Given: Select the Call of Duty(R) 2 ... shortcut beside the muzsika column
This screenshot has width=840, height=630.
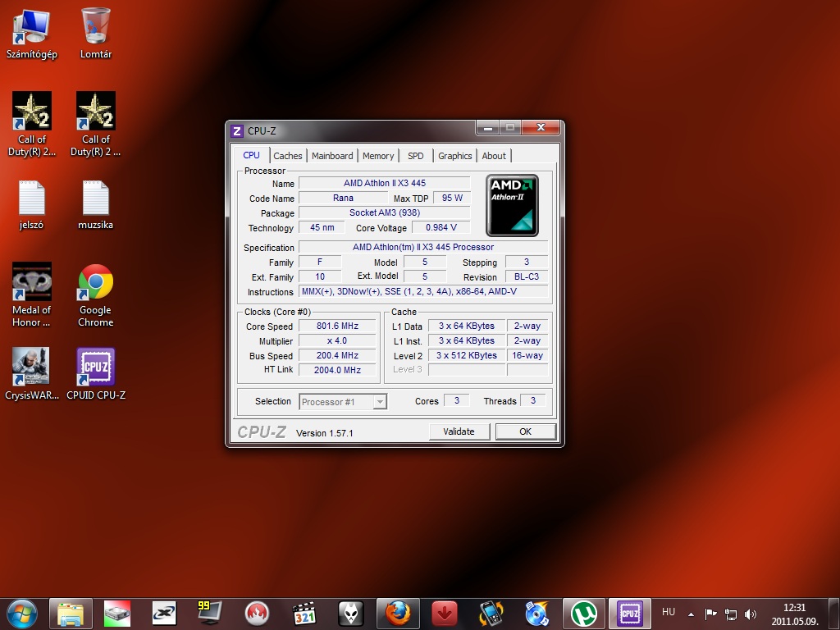Looking at the screenshot, I should [x=96, y=124].
